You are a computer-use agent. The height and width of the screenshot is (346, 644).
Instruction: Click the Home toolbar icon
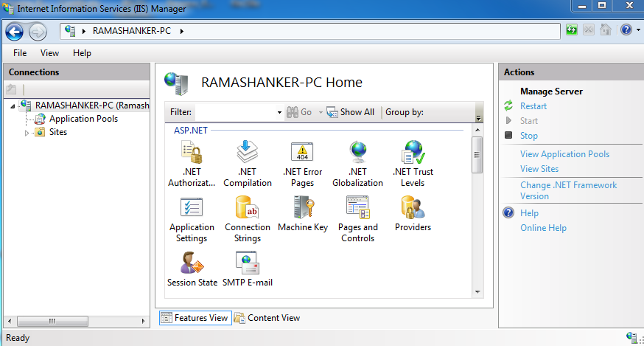[606, 30]
